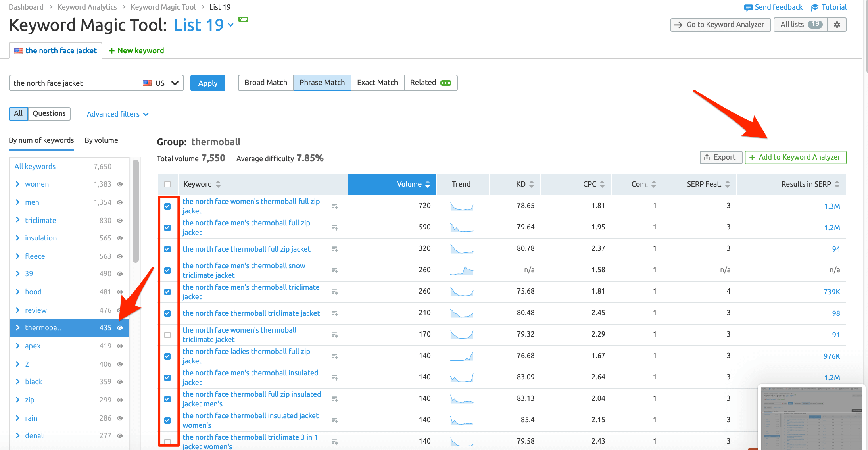868x450 pixels.
Task: Toggle visibility eye for women group
Action: pyautogui.click(x=120, y=184)
